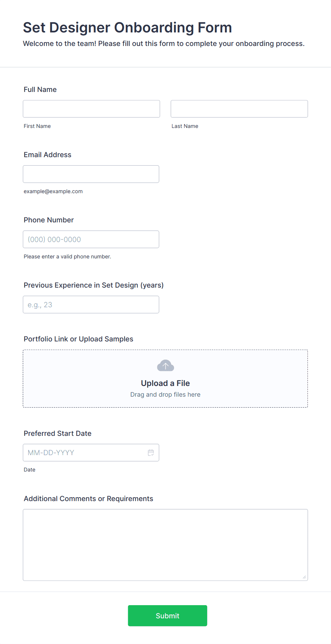Screen dimensions: 331x644
Task: Click the Upload a File heading
Action: (165, 383)
